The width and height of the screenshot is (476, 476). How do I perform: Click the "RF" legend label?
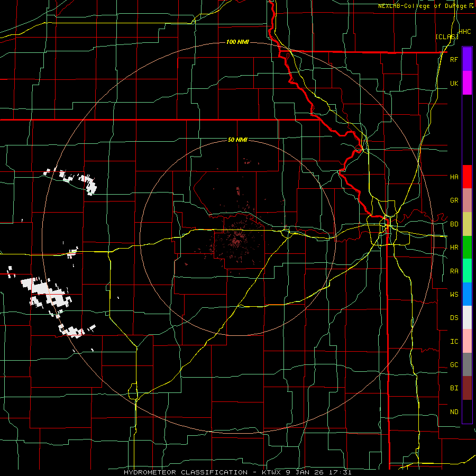(x=454, y=59)
